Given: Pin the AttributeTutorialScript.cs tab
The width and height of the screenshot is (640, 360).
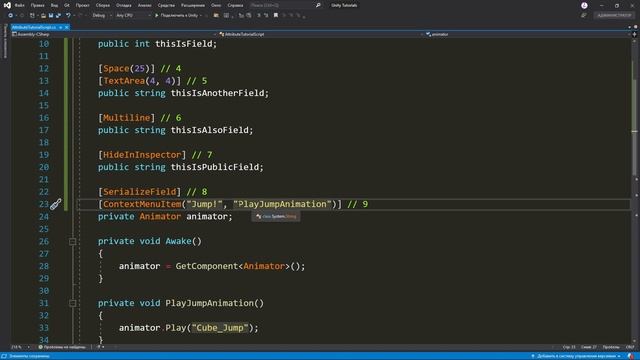Looking at the screenshot, I should pos(60,27).
